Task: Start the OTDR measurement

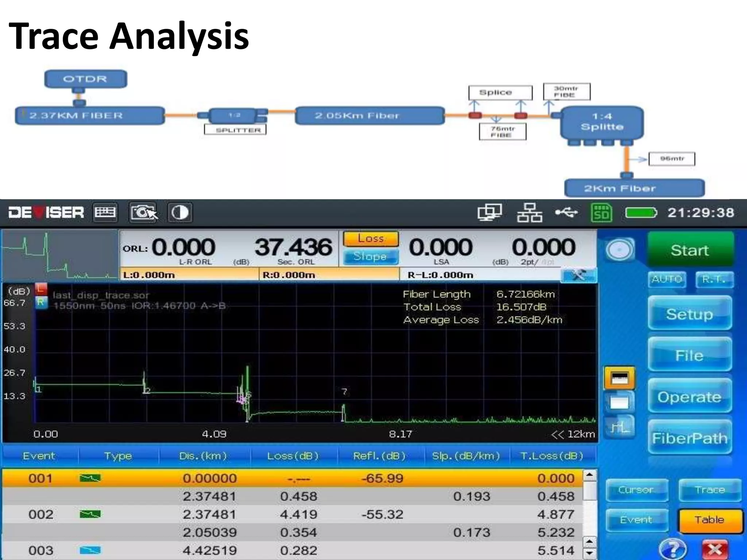Action: coord(690,250)
